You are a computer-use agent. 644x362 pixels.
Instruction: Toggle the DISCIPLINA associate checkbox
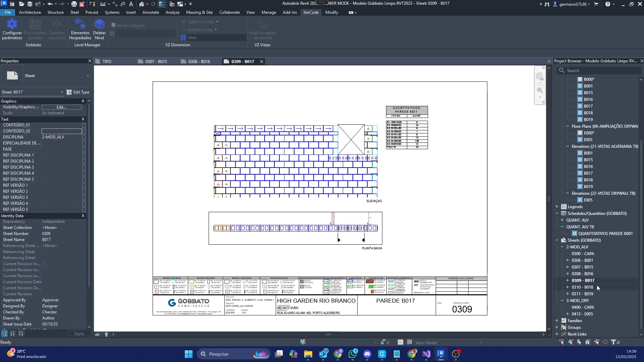(x=84, y=137)
